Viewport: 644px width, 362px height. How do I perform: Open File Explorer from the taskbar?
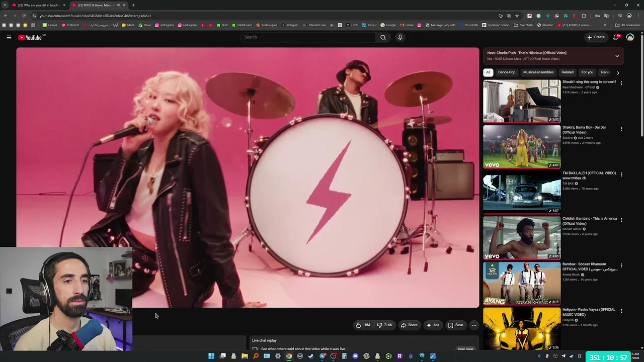coord(245,356)
